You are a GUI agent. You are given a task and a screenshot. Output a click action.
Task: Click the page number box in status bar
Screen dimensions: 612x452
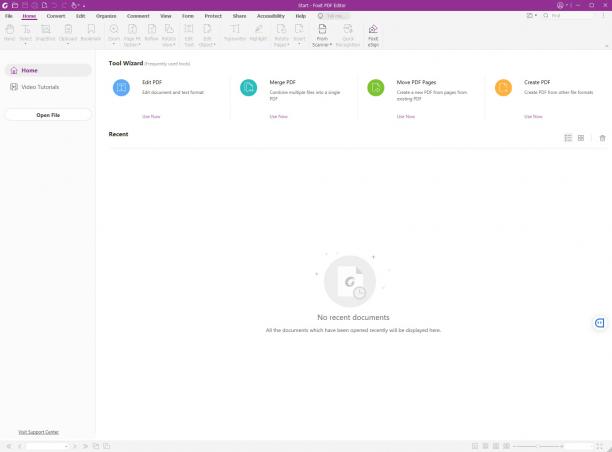pyautogui.click(x=47, y=446)
